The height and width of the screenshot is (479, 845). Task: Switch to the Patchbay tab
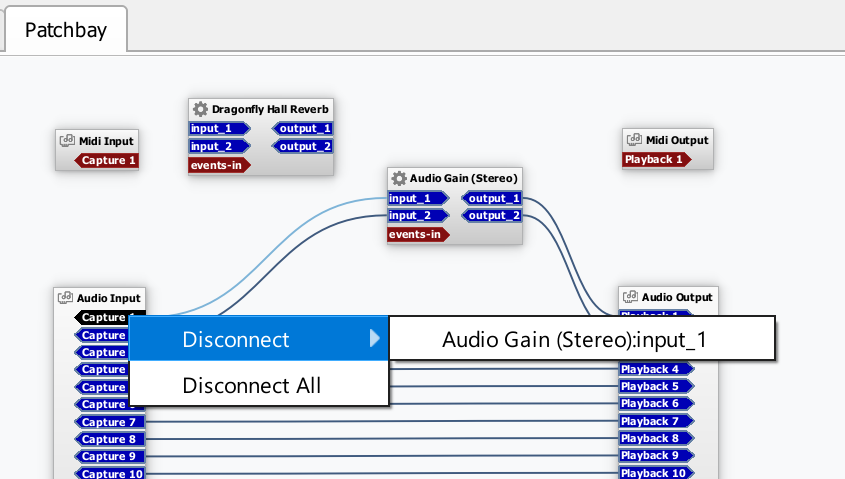[67, 30]
